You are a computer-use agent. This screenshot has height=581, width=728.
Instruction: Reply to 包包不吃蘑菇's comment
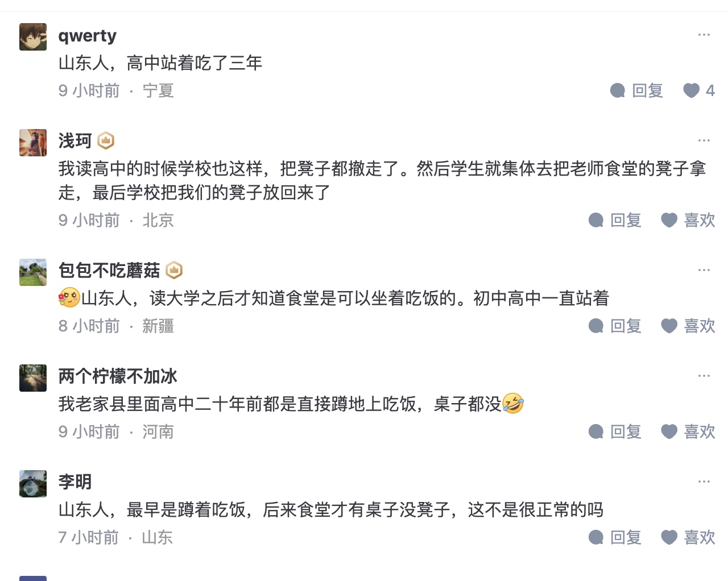596,326
